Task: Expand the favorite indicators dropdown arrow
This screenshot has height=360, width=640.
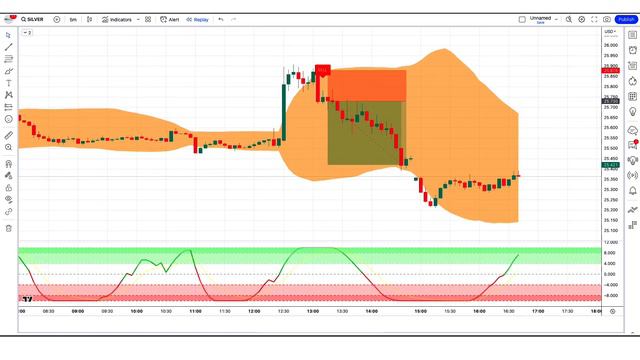Action: (138, 20)
